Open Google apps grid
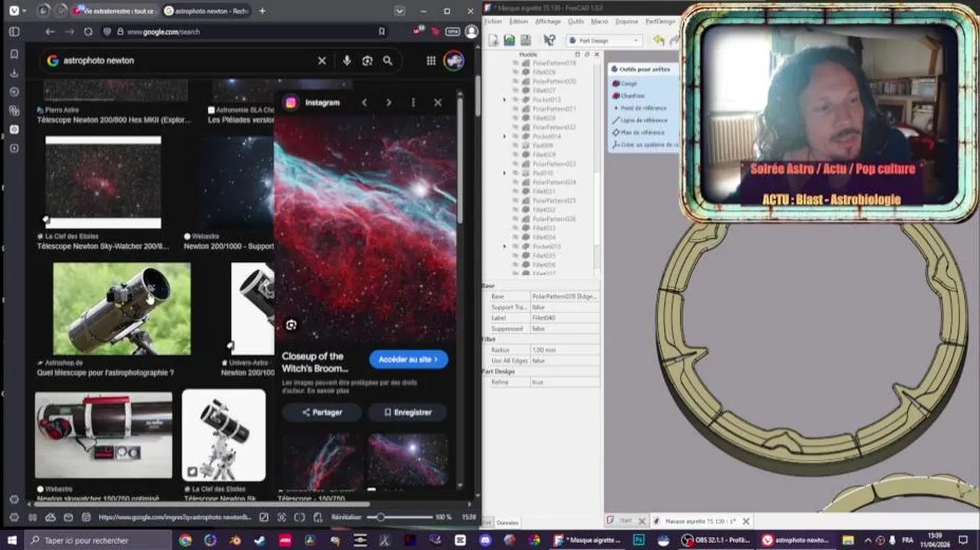 (x=431, y=60)
